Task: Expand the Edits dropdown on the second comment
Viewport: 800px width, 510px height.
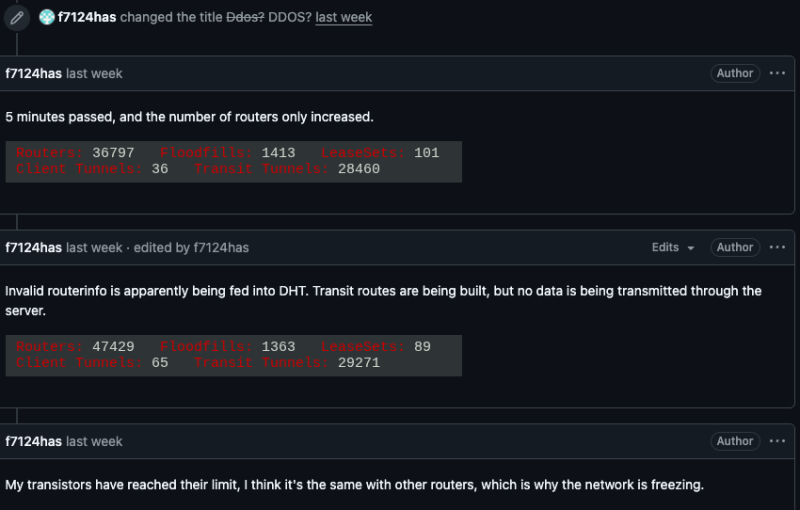Action: coord(673,248)
